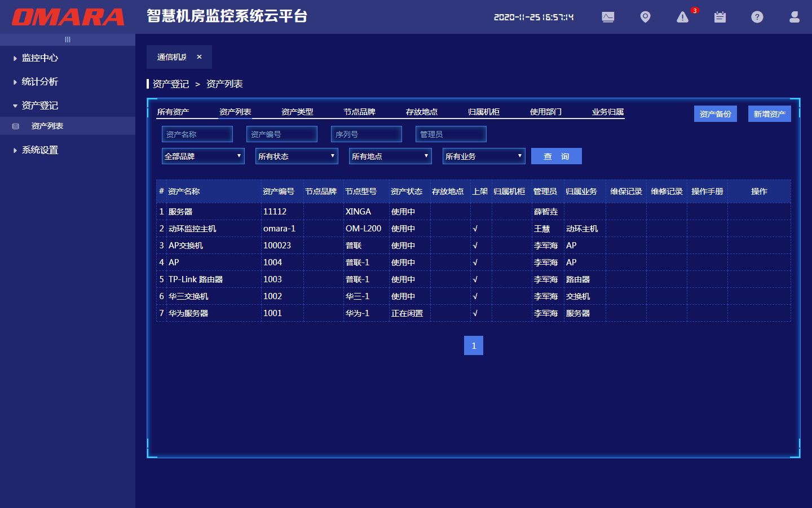
Task: Click the map location pin icon
Action: tap(645, 17)
